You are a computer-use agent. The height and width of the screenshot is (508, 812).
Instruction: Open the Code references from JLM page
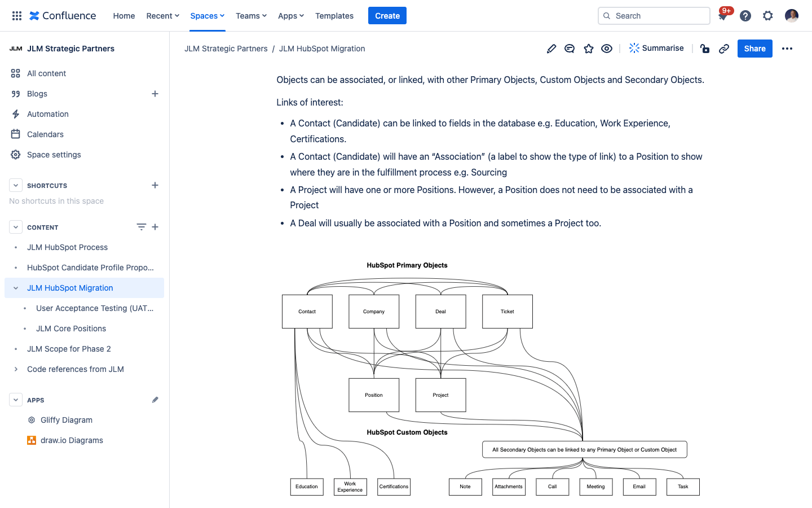[76, 369]
